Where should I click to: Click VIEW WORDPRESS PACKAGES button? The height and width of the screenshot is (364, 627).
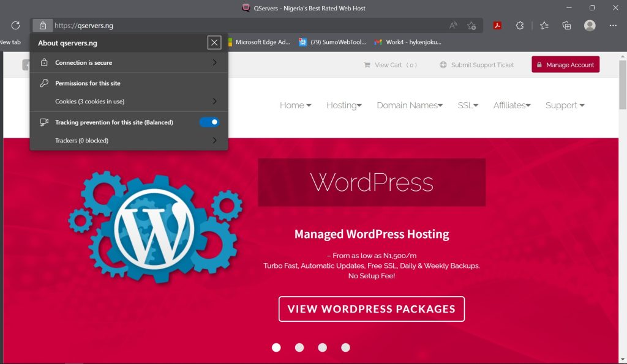tap(372, 309)
